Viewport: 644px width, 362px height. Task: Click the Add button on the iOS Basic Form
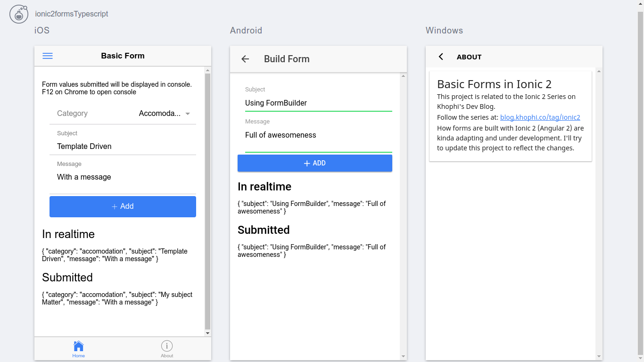pos(123,206)
